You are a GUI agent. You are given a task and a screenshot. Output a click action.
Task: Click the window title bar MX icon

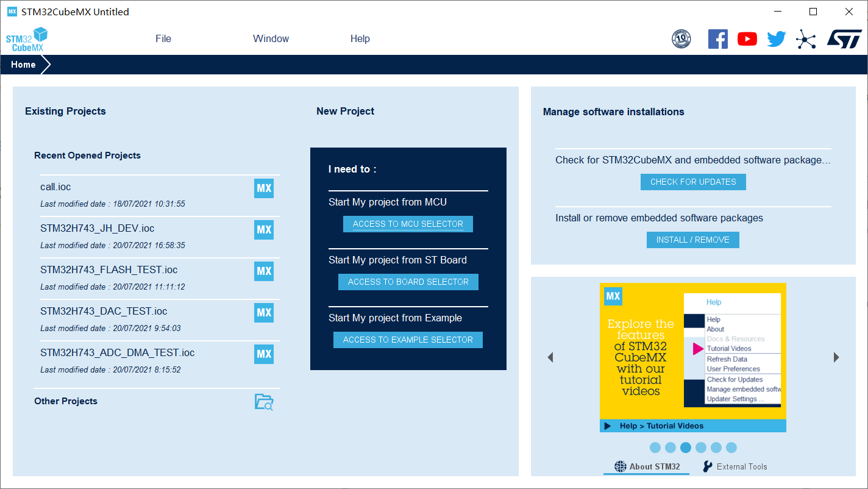(12, 12)
